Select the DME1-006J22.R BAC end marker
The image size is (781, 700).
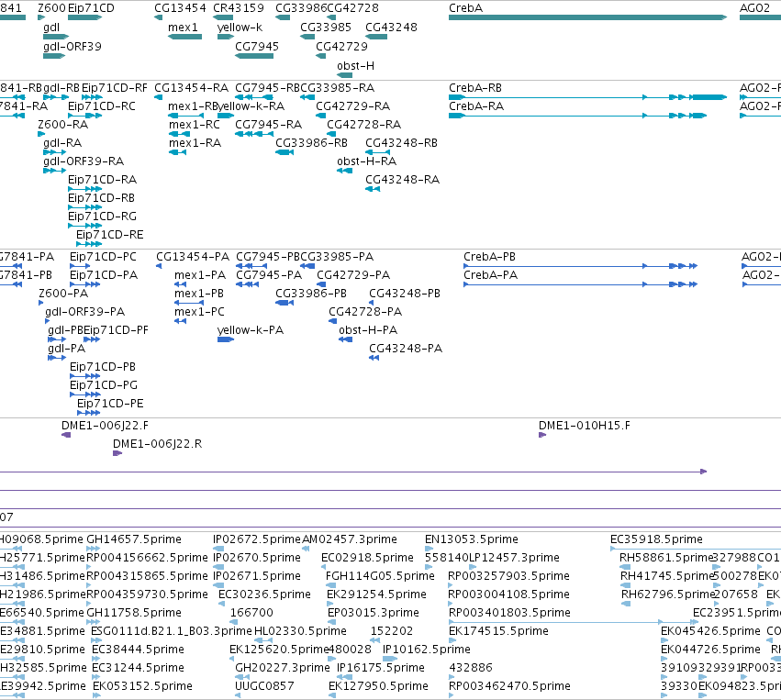click(x=117, y=453)
